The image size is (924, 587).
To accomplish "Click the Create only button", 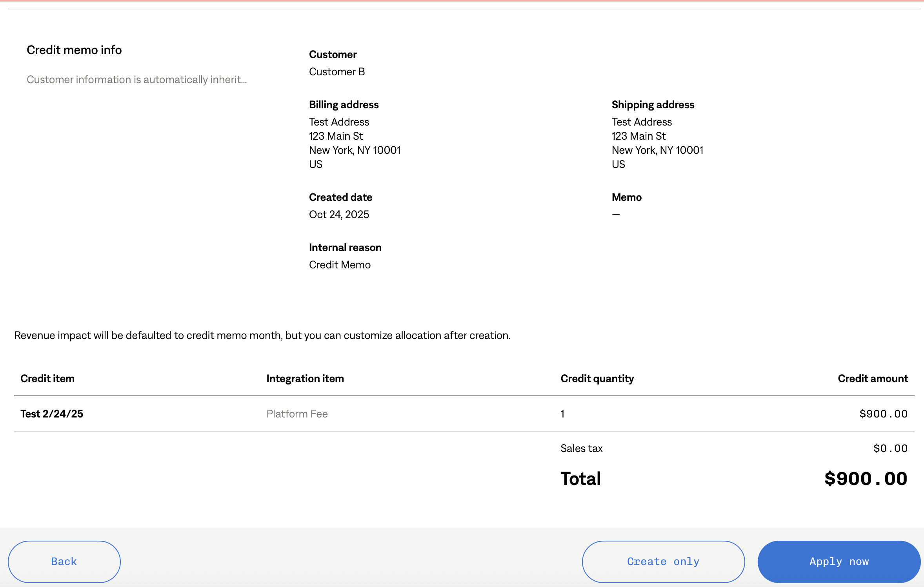I will (663, 561).
